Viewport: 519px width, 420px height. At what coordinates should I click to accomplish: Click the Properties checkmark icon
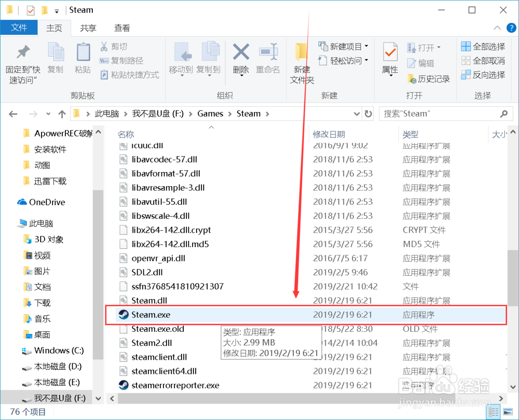(390, 52)
